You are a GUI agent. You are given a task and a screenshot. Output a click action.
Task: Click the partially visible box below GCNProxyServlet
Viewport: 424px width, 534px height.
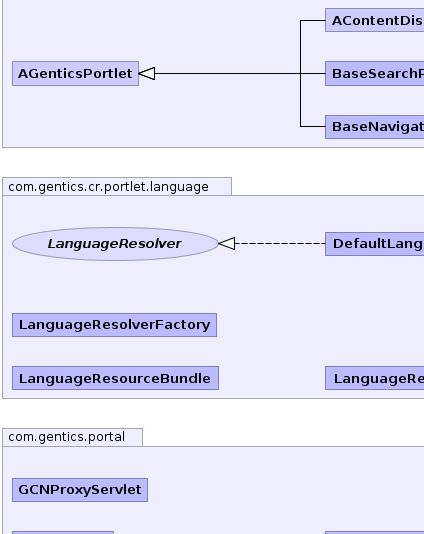pyautogui.click(x=63, y=532)
